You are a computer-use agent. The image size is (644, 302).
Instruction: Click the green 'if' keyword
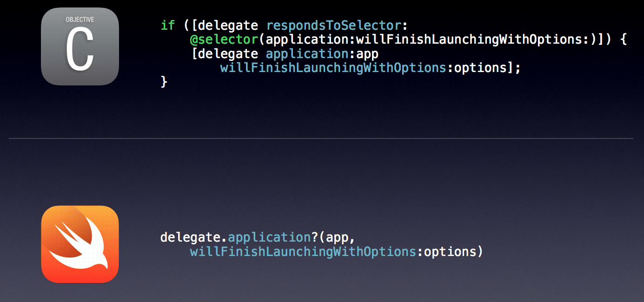(x=168, y=25)
